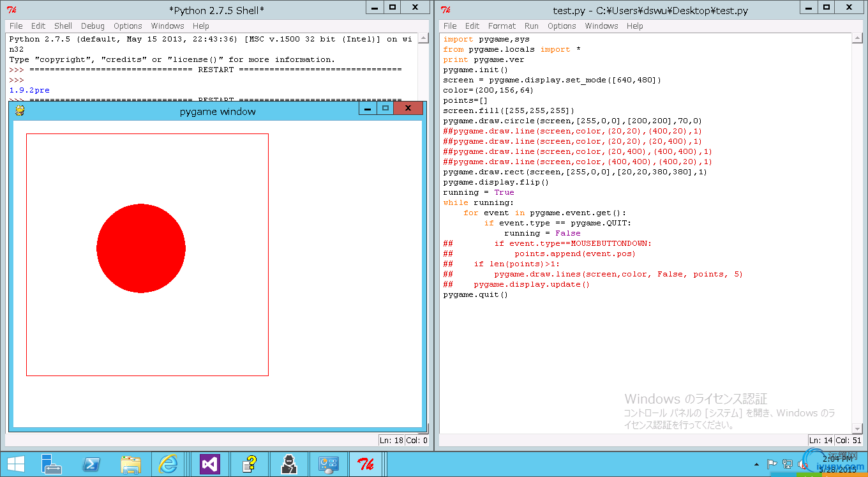
Task: Open the Edit menu in test.py editor
Action: [472, 26]
